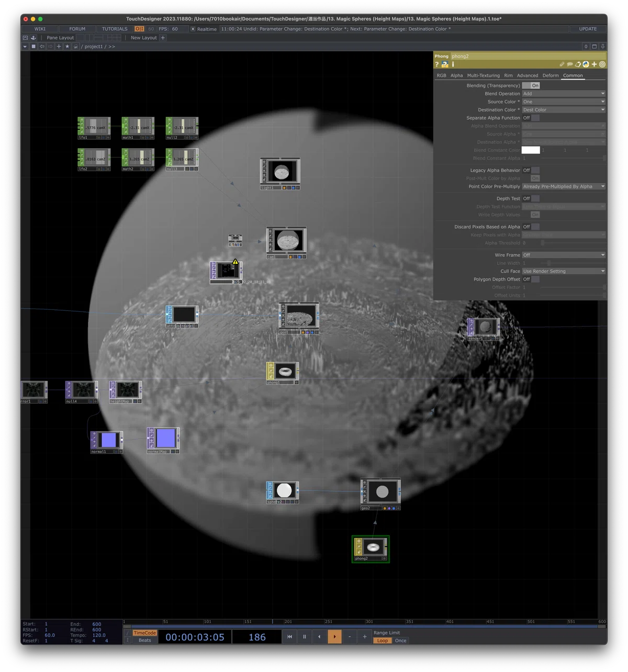Open the Cull Face dropdown

pos(564,271)
